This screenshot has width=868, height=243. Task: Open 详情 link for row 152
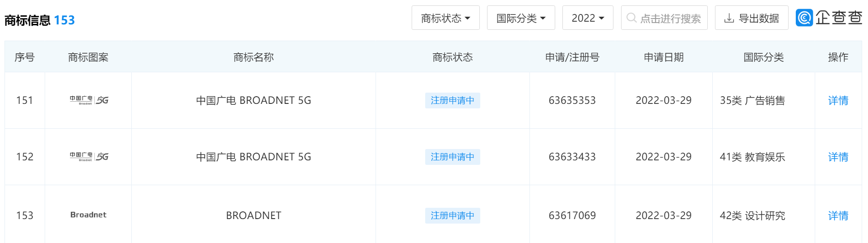(838, 157)
